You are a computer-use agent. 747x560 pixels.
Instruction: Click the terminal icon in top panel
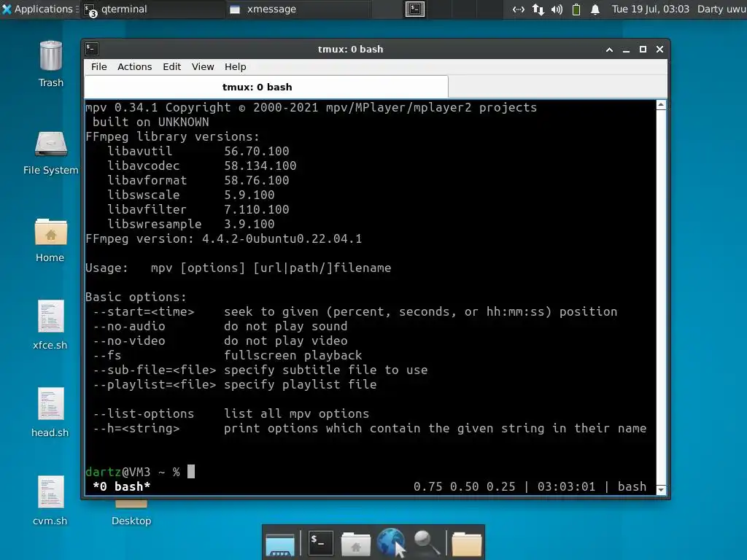(x=415, y=9)
